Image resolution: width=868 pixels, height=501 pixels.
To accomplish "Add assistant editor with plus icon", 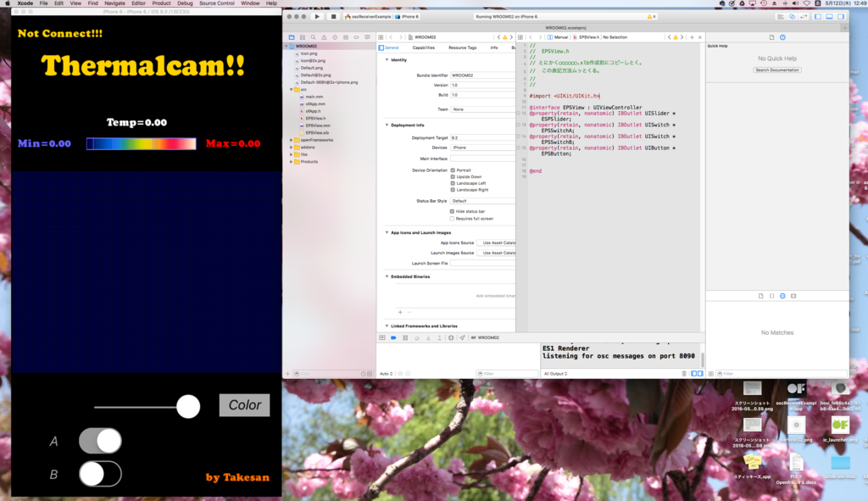I will (x=692, y=37).
